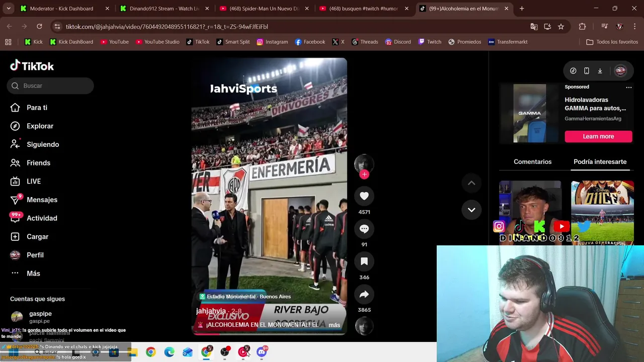Viewport: 644px width, 362px height.
Task: Expand the caption with 'más'
Action: pos(334,325)
